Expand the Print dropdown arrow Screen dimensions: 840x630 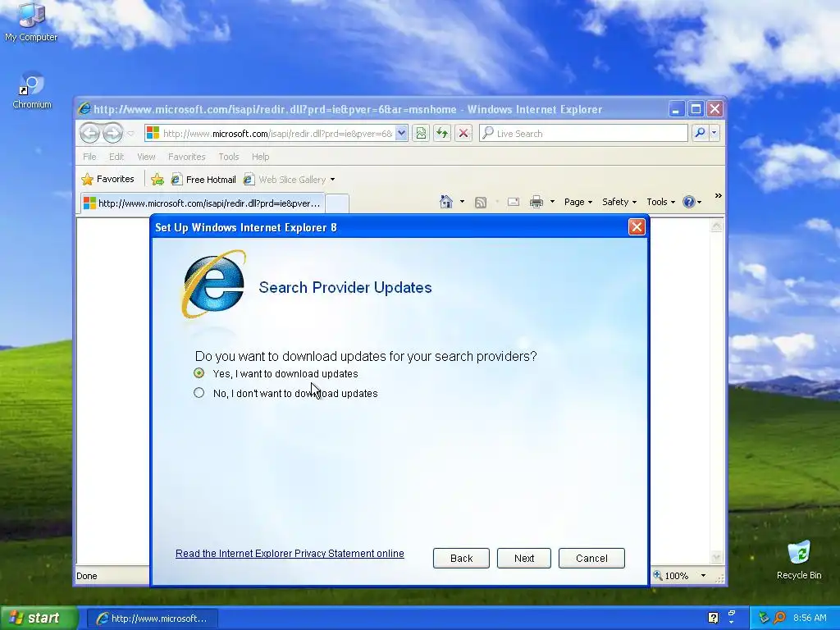[552, 202]
